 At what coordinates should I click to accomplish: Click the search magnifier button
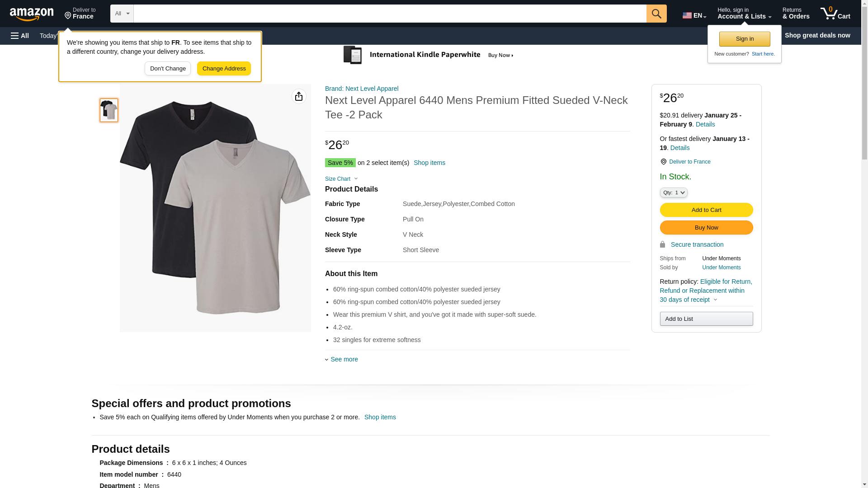(656, 14)
